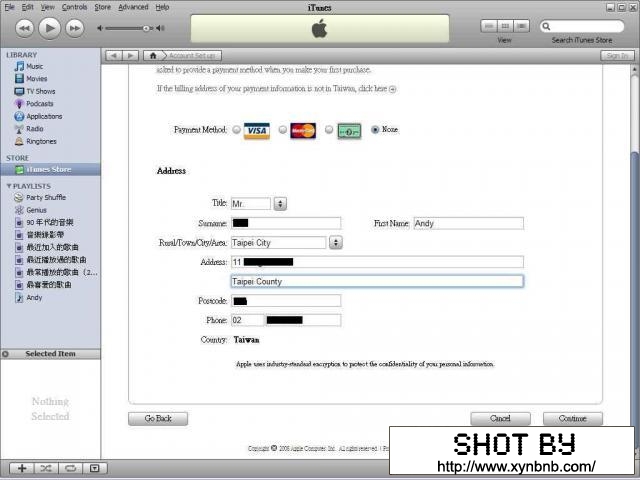Viewport: 640px width, 480px height.
Task: Click the Search iTunes Store field
Action: (582, 27)
